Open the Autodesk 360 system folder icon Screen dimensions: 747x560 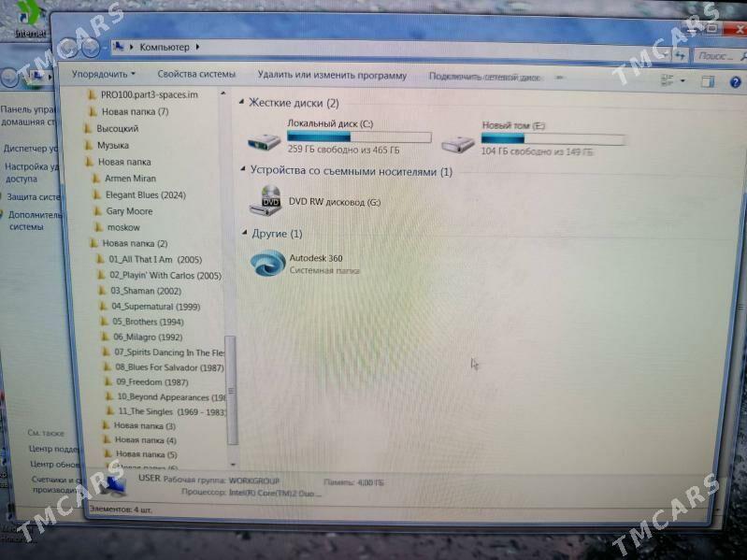tap(269, 263)
